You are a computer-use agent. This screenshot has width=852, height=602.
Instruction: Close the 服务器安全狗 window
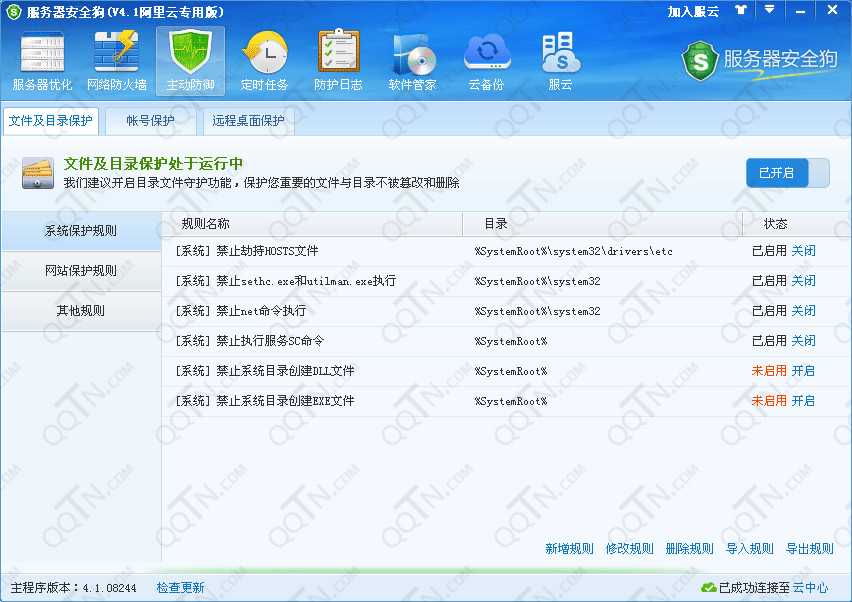point(832,10)
